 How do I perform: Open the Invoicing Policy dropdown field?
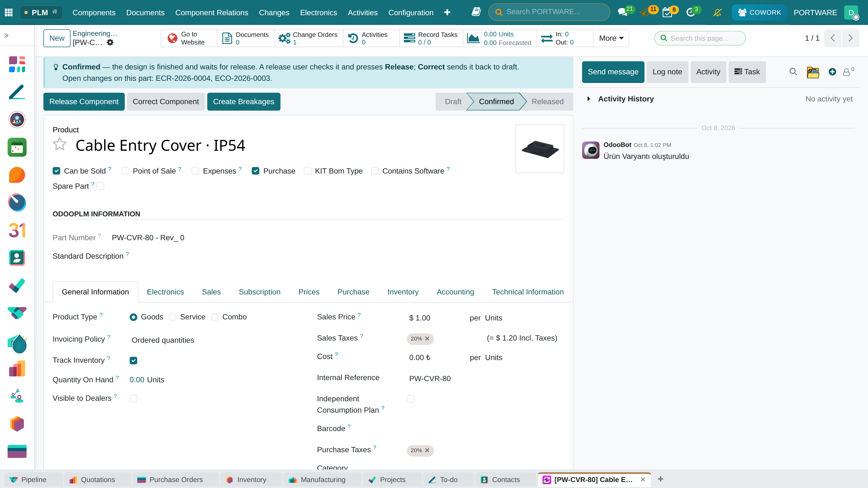tap(216, 340)
